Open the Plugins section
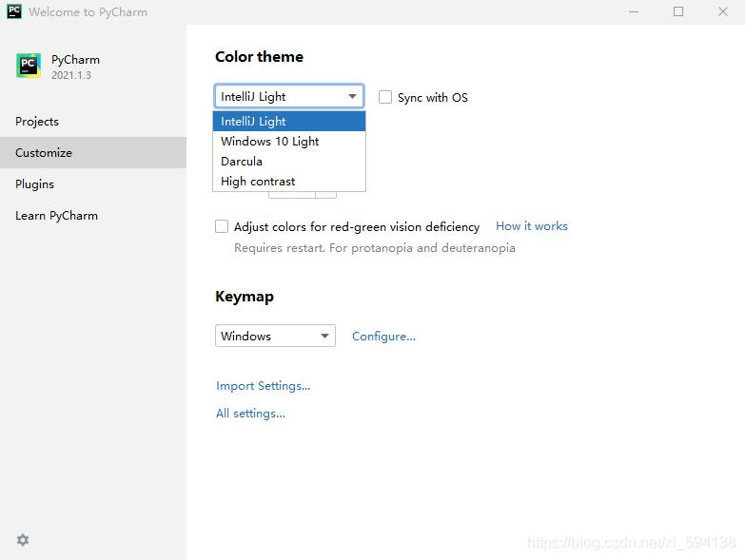The image size is (745, 560). click(35, 184)
